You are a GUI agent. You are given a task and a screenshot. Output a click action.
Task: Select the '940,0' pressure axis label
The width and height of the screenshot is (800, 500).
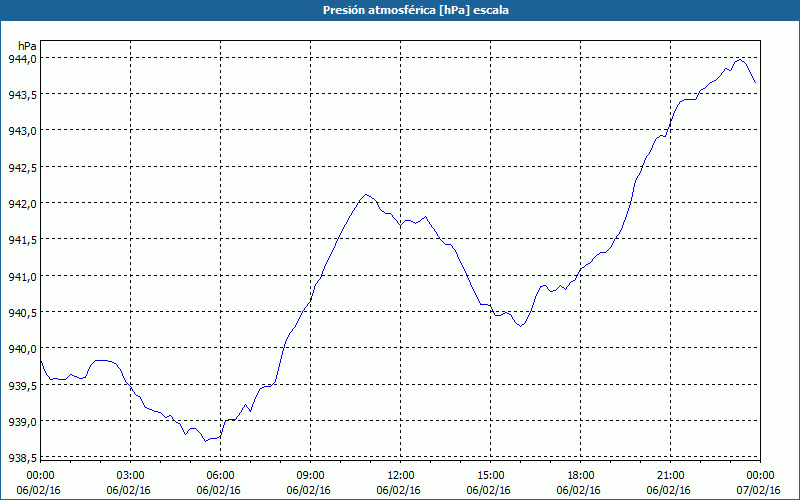22,349
